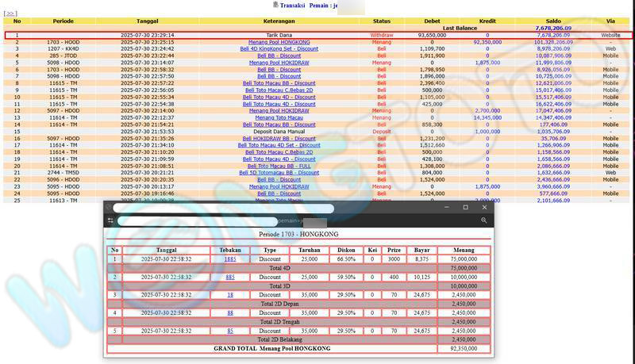Viewport: 635px width, 364px height.
Task: Maximize the Periode 1703 popup window
Action: point(466,207)
